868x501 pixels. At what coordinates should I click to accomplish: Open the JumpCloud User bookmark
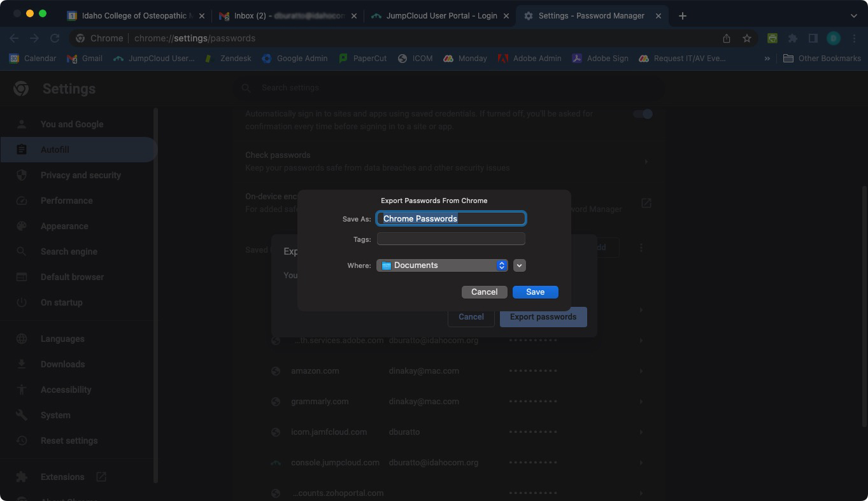(x=153, y=58)
